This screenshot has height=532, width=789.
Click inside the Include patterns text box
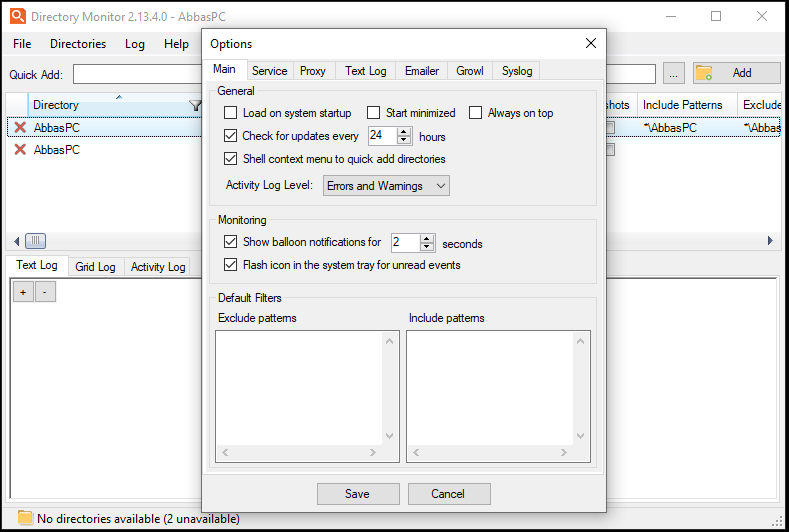[490, 388]
